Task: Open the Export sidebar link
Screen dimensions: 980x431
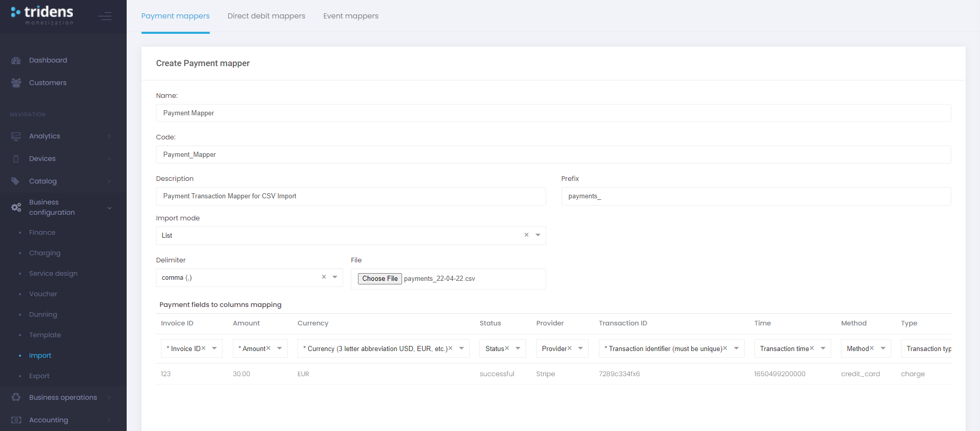Action: [x=39, y=376]
